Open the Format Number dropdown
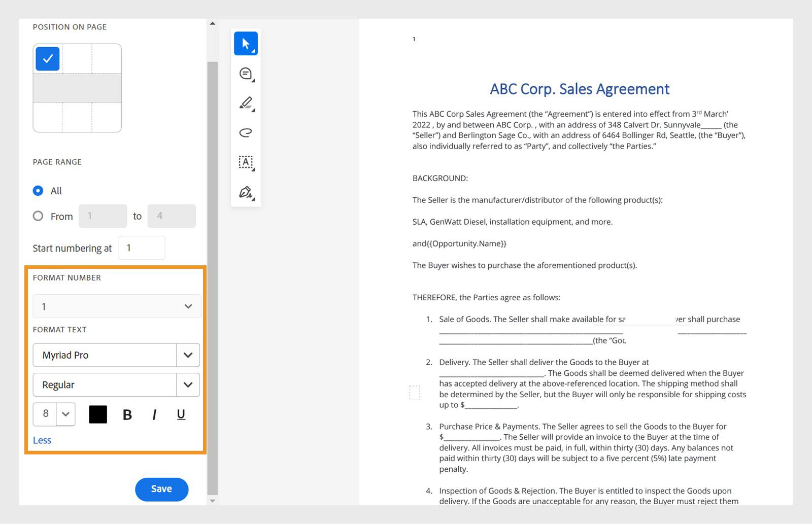 [x=117, y=306]
